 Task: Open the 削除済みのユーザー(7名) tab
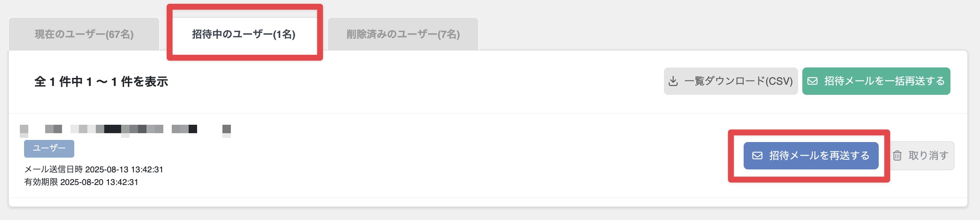403,34
